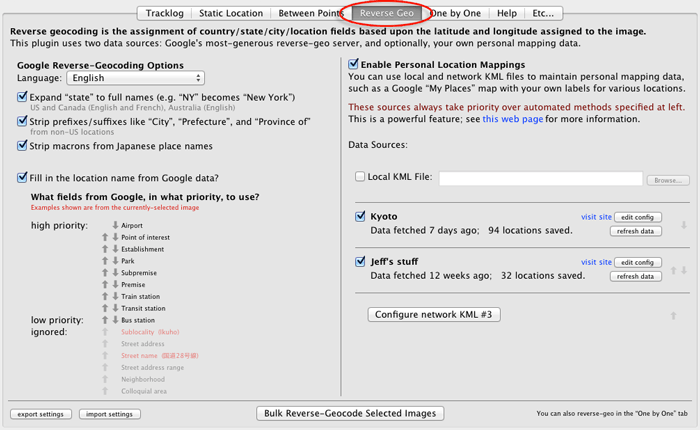The image size is (700, 430).
Task: Select the Reverse Geo tab
Action: click(387, 13)
